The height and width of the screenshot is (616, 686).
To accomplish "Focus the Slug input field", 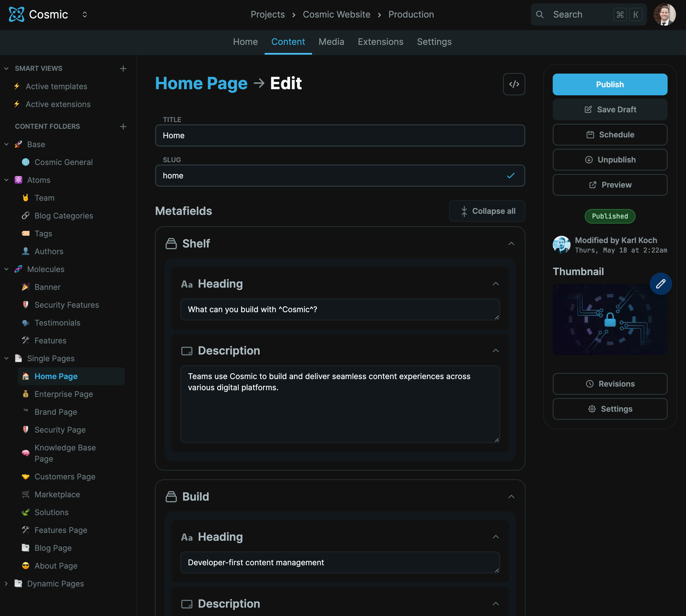I will [x=340, y=176].
